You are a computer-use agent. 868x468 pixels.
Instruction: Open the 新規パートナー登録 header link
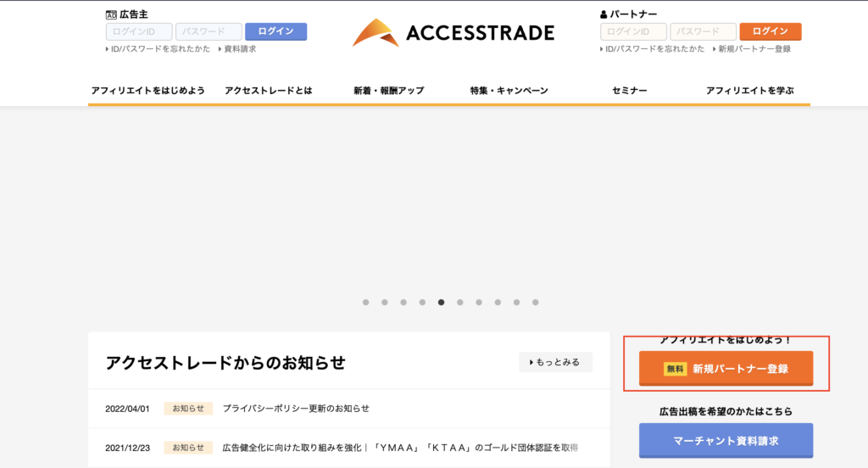752,48
